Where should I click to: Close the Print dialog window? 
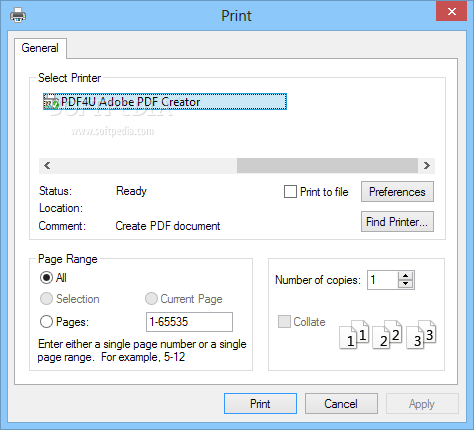(x=451, y=11)
